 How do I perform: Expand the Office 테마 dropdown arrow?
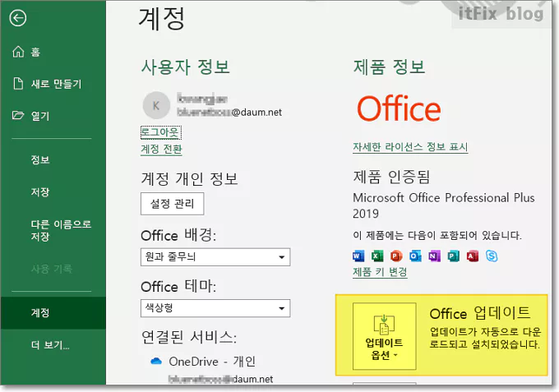282,308
